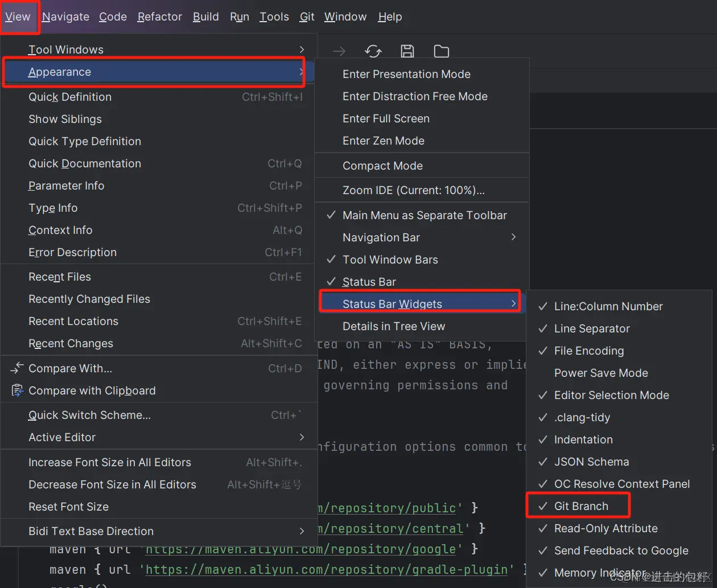Toggle OC Resolve Context Panel widget
The width and height of the screenshot is (717, 588).
[x=619, y=484]
